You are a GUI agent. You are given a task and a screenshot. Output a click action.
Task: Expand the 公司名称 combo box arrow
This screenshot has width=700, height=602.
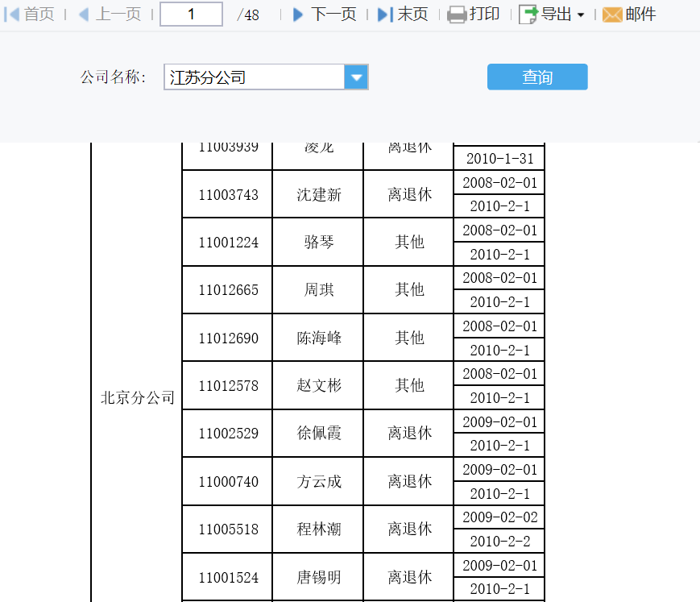(356, 77)
